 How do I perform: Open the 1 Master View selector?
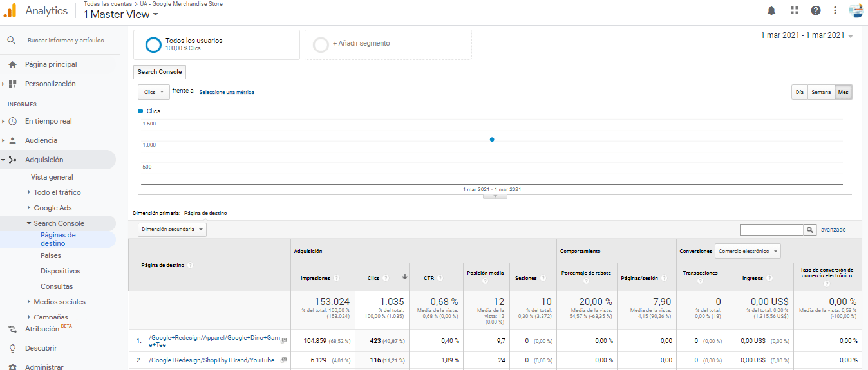click(x=120, y=14)
